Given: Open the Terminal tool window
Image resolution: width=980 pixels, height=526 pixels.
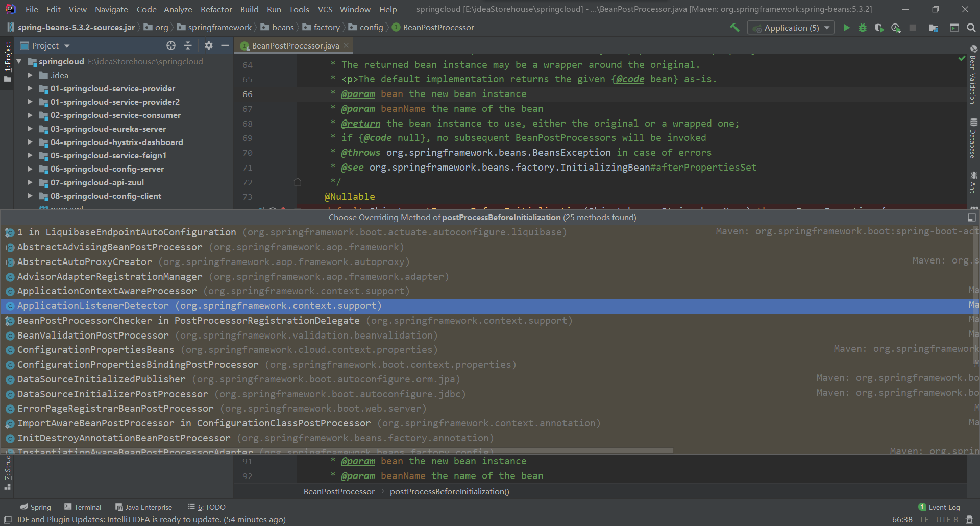Looking at the screenshot, I should (83, 507).
